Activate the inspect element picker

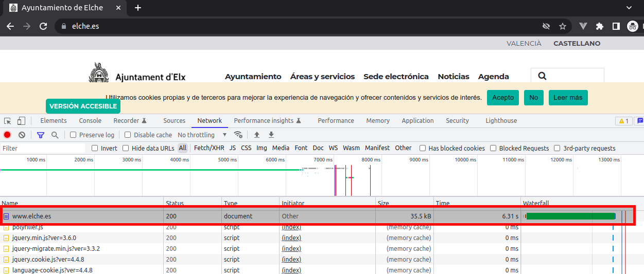coord(8,121)
